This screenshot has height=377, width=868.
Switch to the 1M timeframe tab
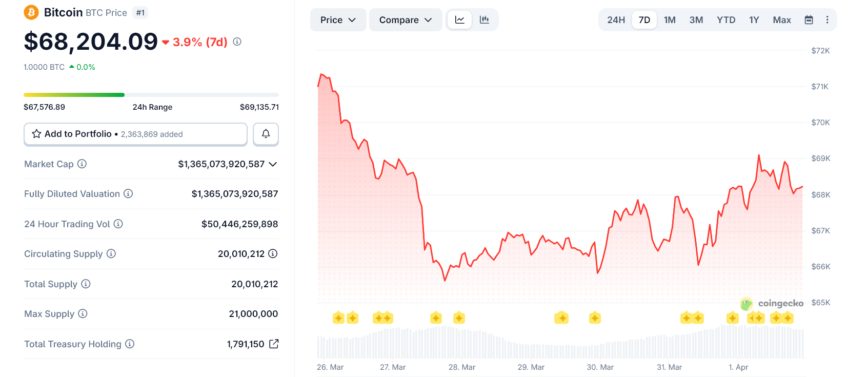click(x=670, y=19)
